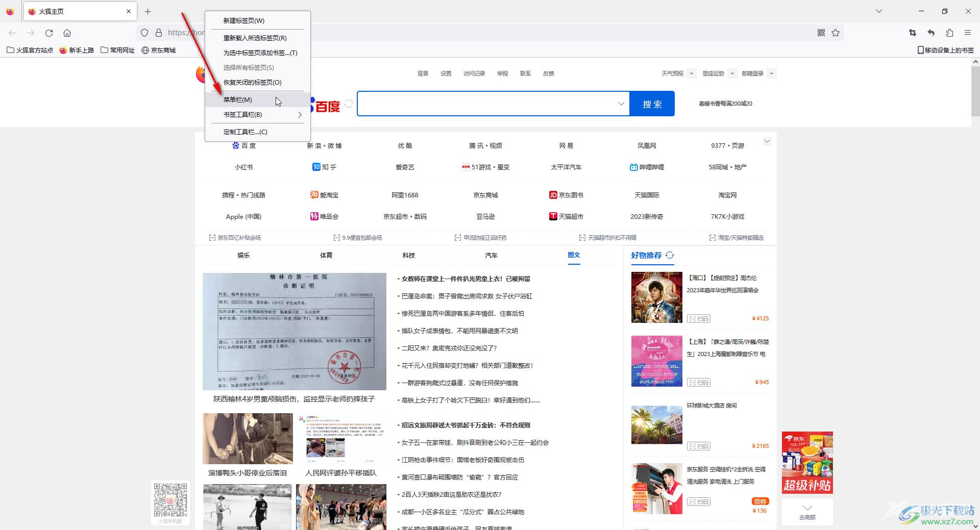Image resolution: width=980 pixels, height=530 pixels.
Task: Click the Baidu refresh icon beside logo
Action: click(349, 104)
